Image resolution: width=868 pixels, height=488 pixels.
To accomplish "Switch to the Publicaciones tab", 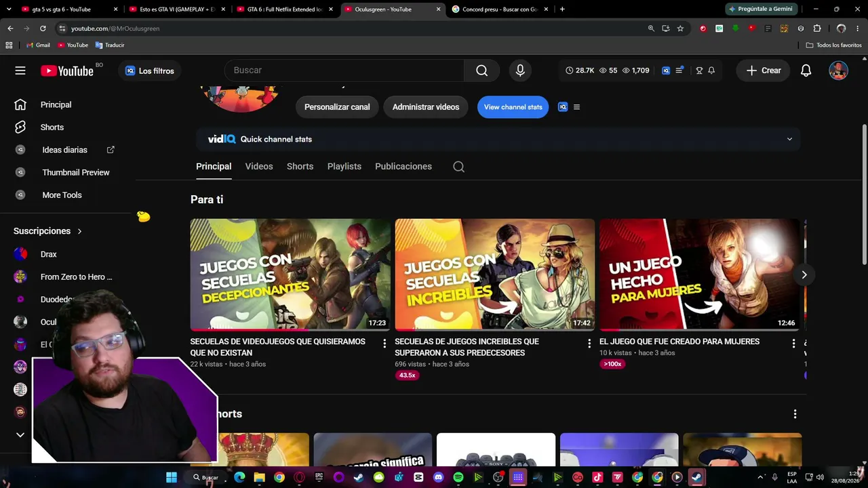I will tap(403, 167).
